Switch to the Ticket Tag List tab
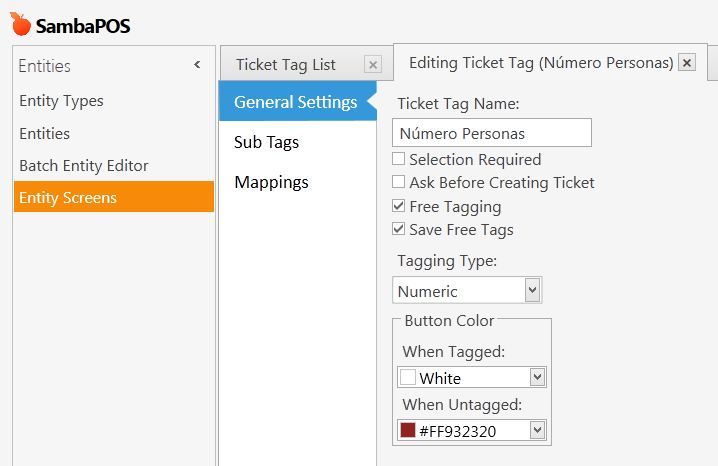 point(286,65)
